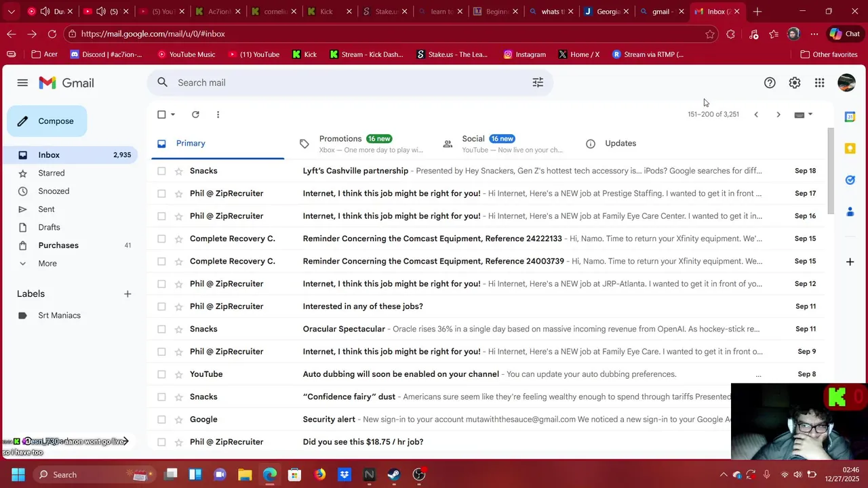Open Gmail support help icon
The height and width of the screenshot is (488, 868).
pos(770,83)
